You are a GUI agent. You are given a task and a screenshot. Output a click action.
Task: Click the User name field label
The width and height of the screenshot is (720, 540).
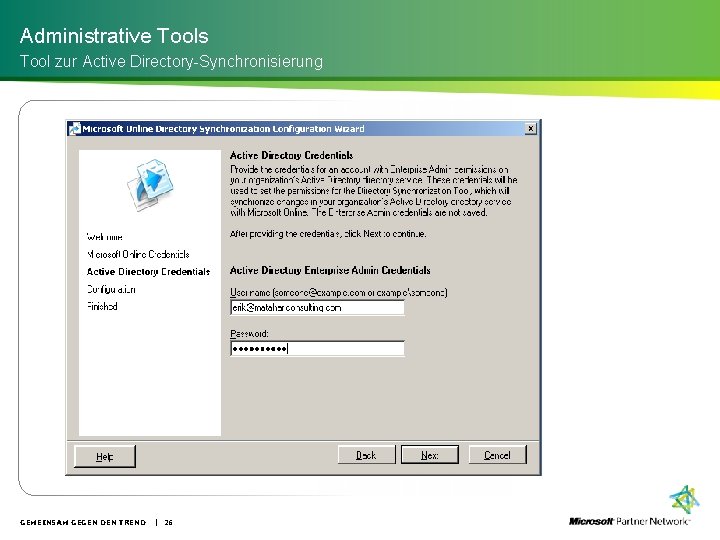tap(338, 292)
